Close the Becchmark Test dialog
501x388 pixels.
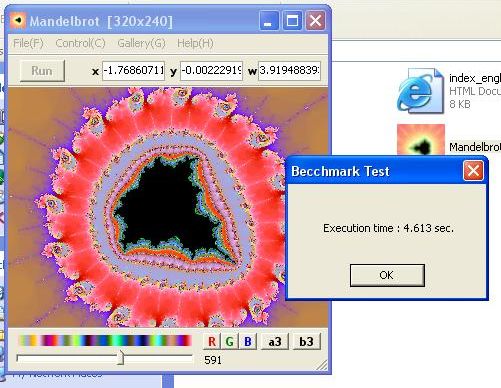click(473, 171)
